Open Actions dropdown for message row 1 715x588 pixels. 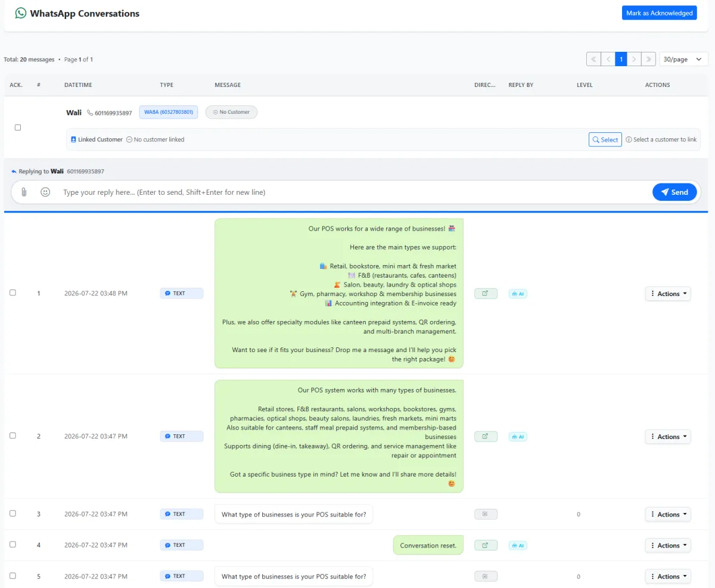668,294
